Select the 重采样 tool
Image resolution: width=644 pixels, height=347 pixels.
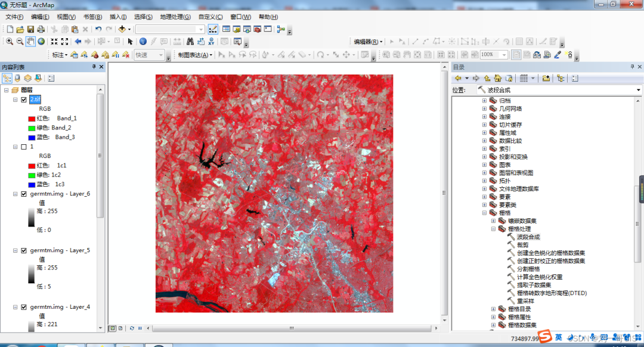[x=525, y=301]
